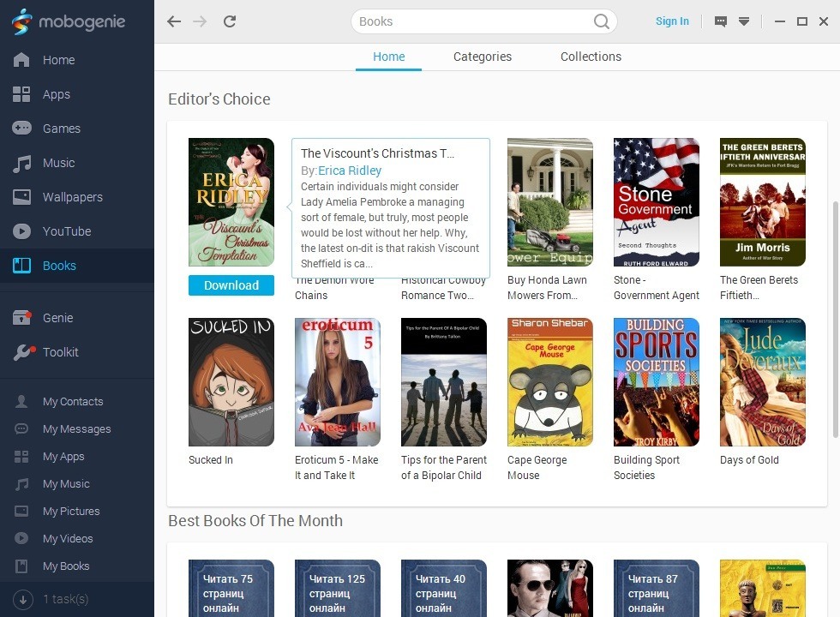The width and height of the screenshot is (840, 617).
Task: Open the Toolkit wrench icon
Action: pyautogui.click(x=21, y=352)
